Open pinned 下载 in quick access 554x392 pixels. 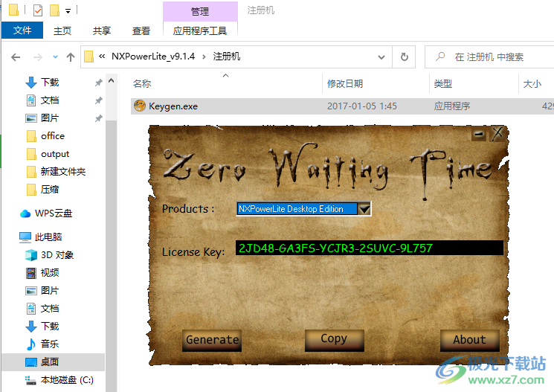pyautogui.click(x=50, y=83)
